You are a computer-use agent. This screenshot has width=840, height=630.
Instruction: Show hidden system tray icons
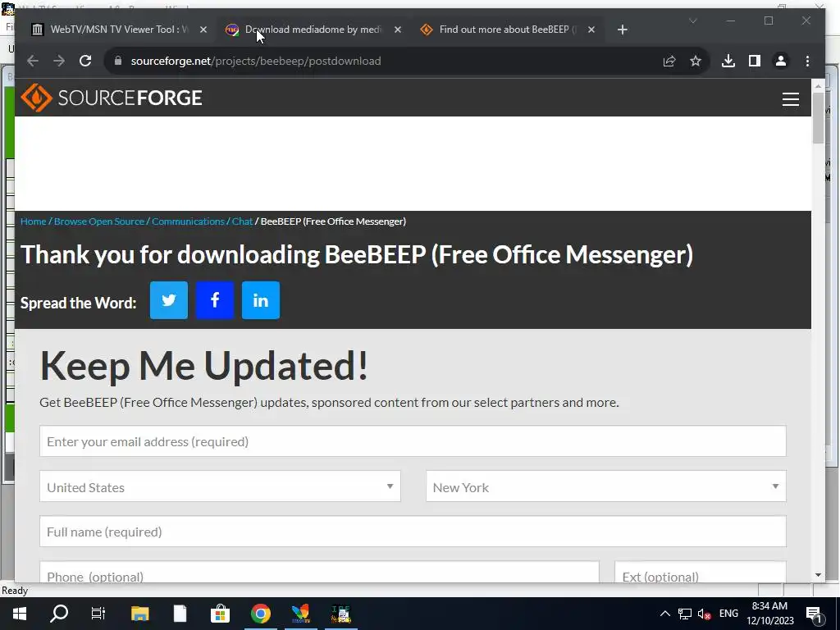click(664, 614)
